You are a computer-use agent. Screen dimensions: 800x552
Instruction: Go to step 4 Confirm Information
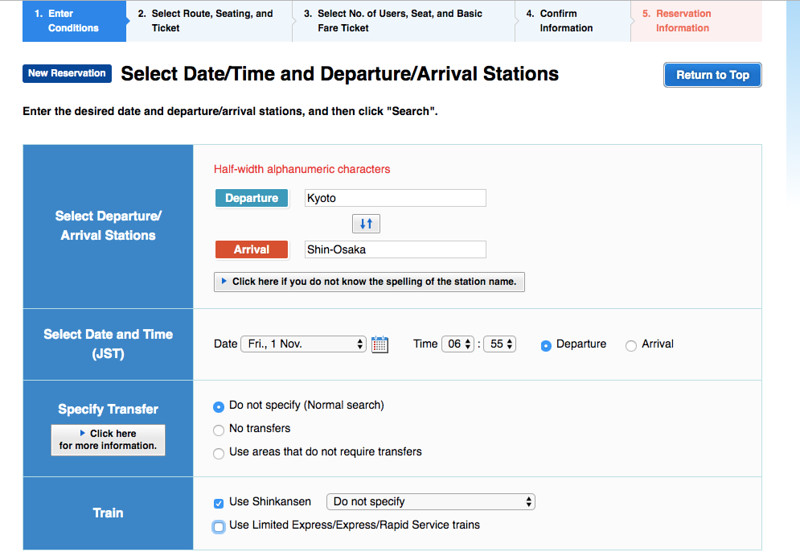click(573, 21)
